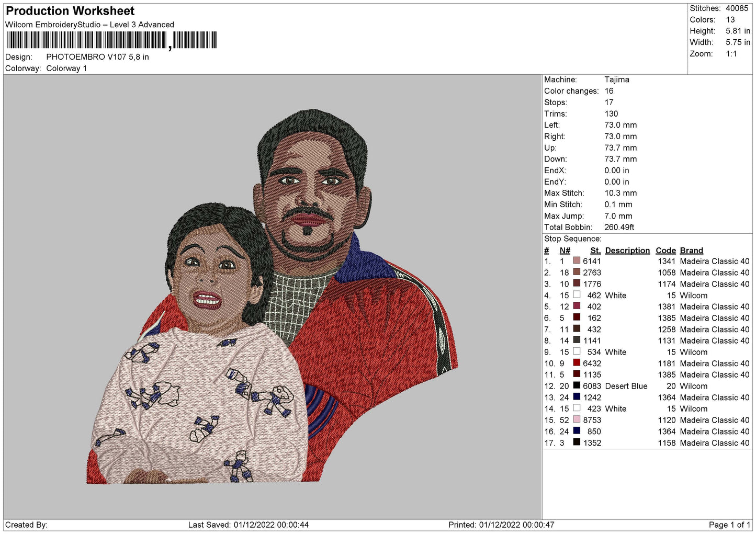This screenshot has height=534, width=756.
Task: Click the Color changes value 16
Action: (x=609, y=91)
